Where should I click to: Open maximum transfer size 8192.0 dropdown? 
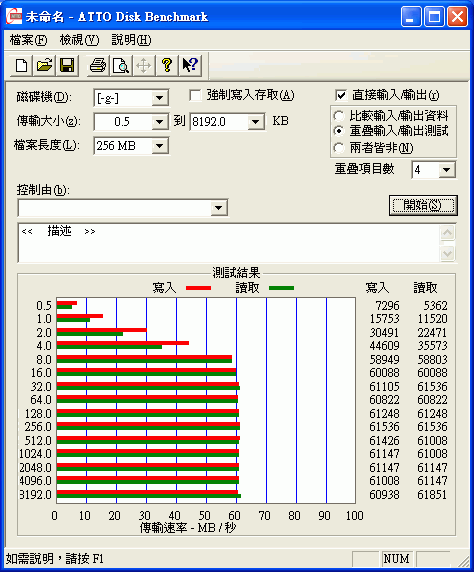pyautogui.click(x=256, y=121)
